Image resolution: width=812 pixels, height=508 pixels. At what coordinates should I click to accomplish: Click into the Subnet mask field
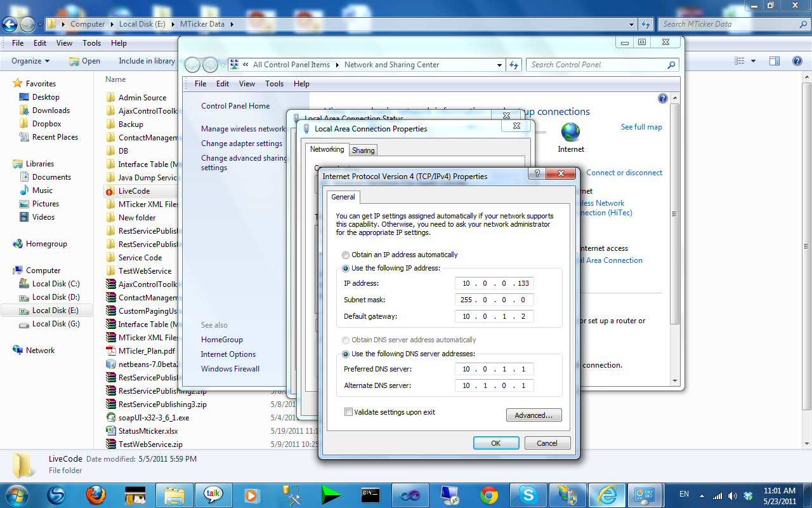coord(494,300)
